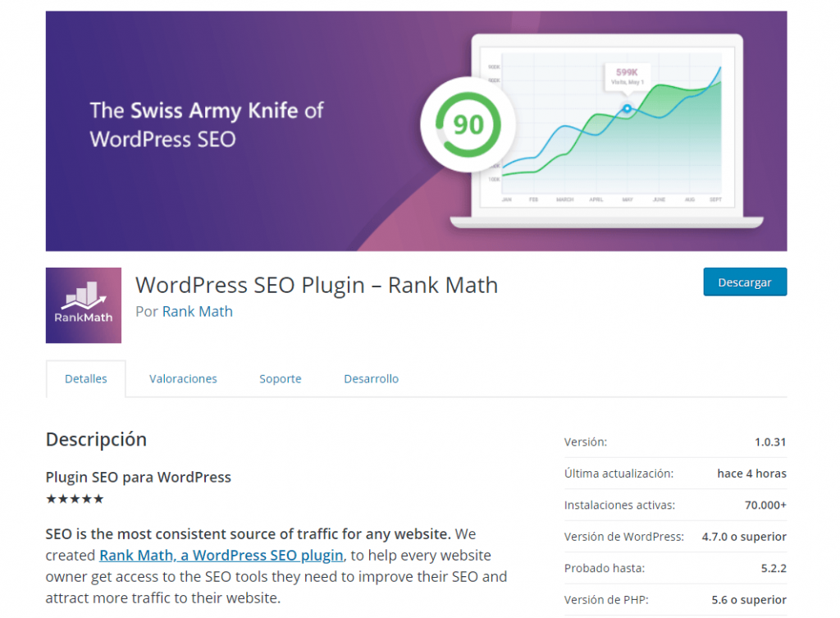
Task: Click the 'Instalaciones activas:' label
Action: pos(620,505)
